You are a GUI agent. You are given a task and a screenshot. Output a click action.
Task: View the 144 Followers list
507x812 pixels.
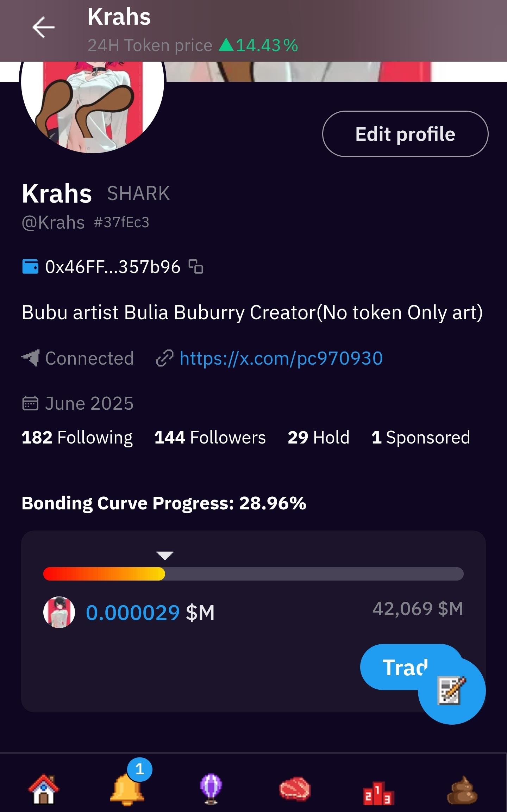click(x=210, y=438)
